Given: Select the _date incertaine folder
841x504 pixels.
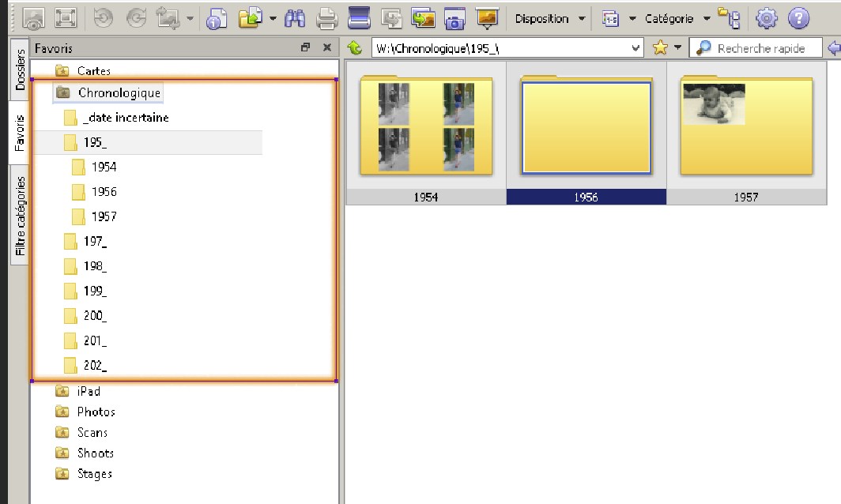Looking at the screenshot, I should [x=126, y=118].
